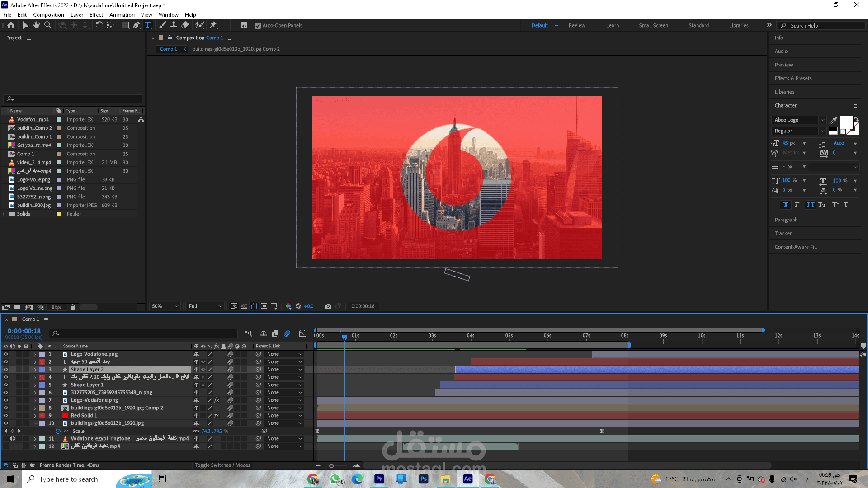The image size is (868, 488).
Task: Open Photoshop from the taskbar
Action: (423, 479)
